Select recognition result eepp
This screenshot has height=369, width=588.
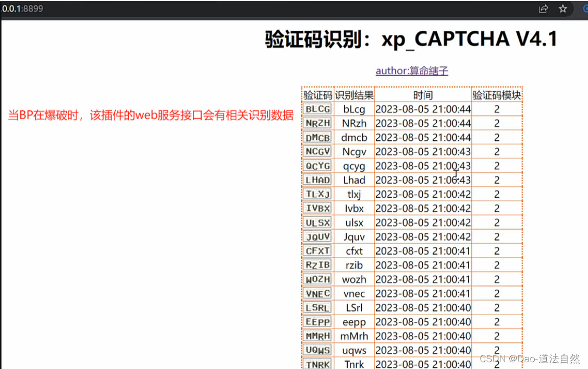click(x=354, y=323)
